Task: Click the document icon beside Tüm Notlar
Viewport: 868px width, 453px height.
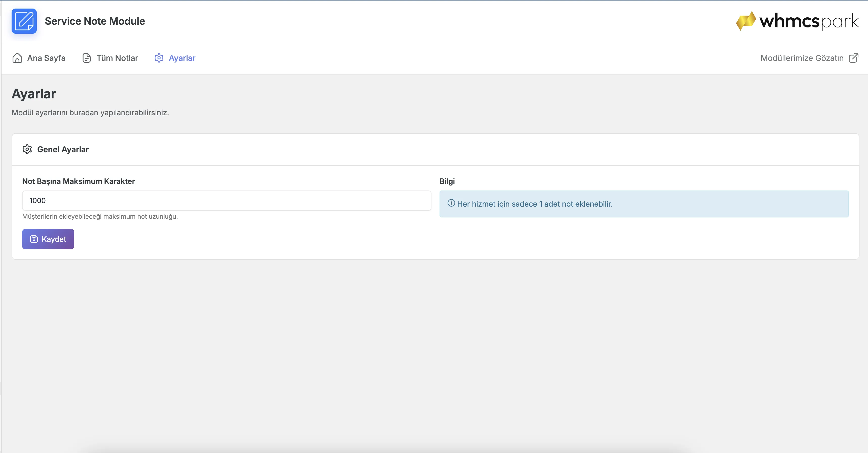Action: (x=87, y=58)
